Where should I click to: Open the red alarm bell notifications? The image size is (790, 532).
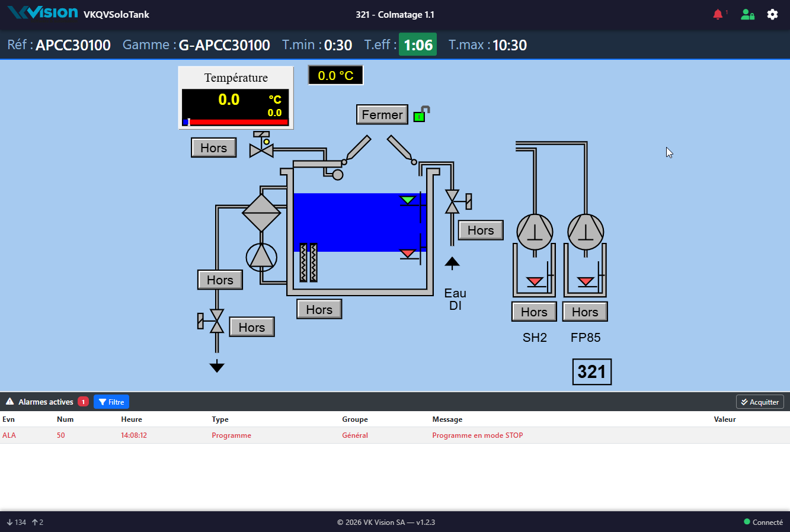[718, 14]
